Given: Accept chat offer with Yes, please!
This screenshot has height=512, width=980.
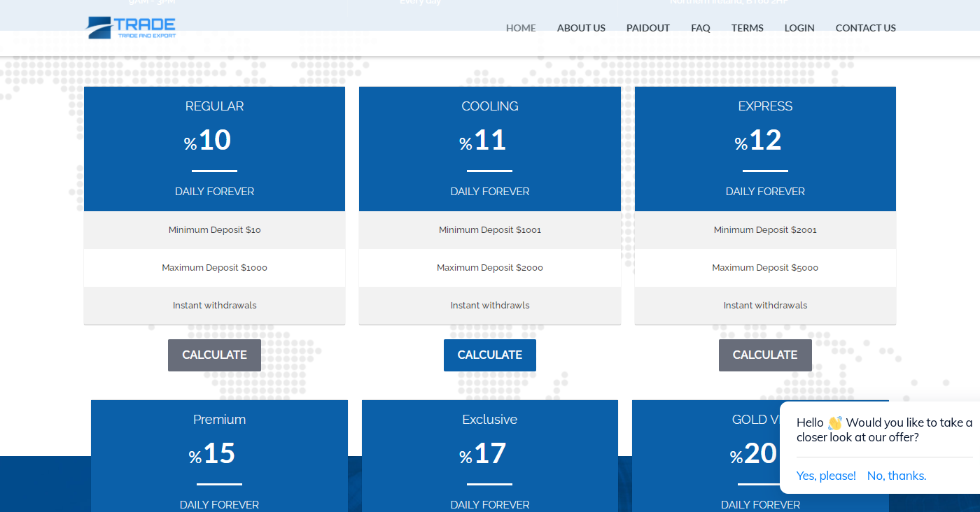Looking at the screenshot, I should [x=826, y=476].
